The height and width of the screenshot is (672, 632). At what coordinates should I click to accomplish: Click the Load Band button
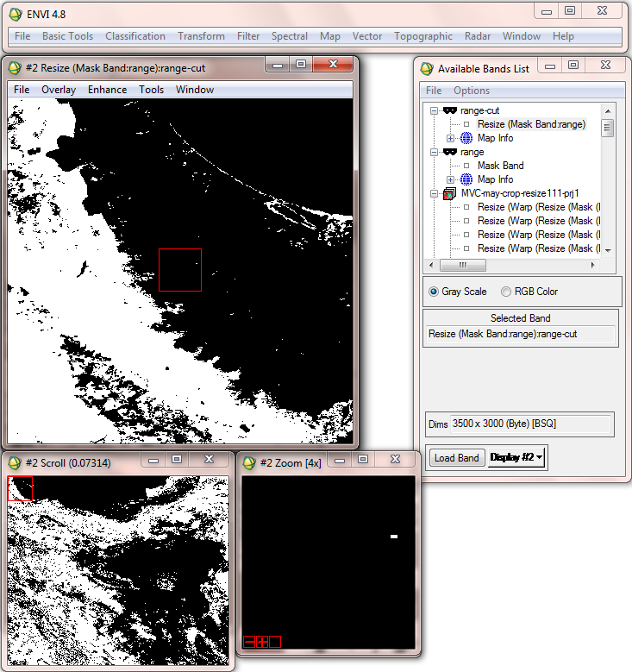(x=457, y=458)
